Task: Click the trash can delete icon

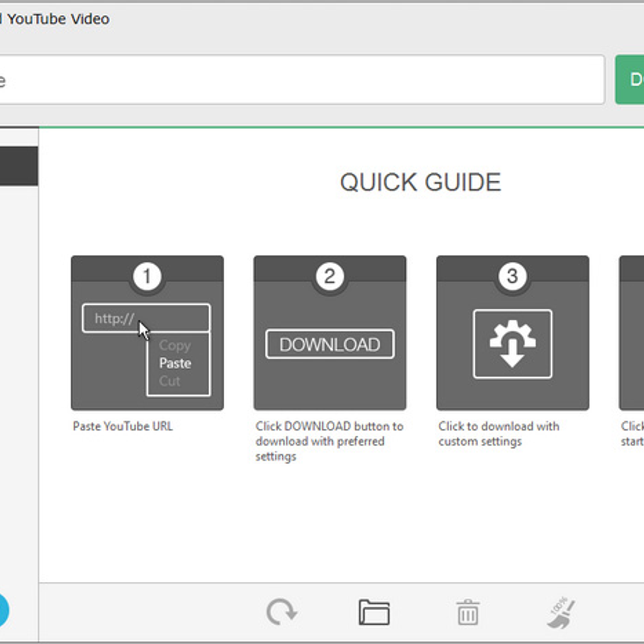Action: [467, 612]
